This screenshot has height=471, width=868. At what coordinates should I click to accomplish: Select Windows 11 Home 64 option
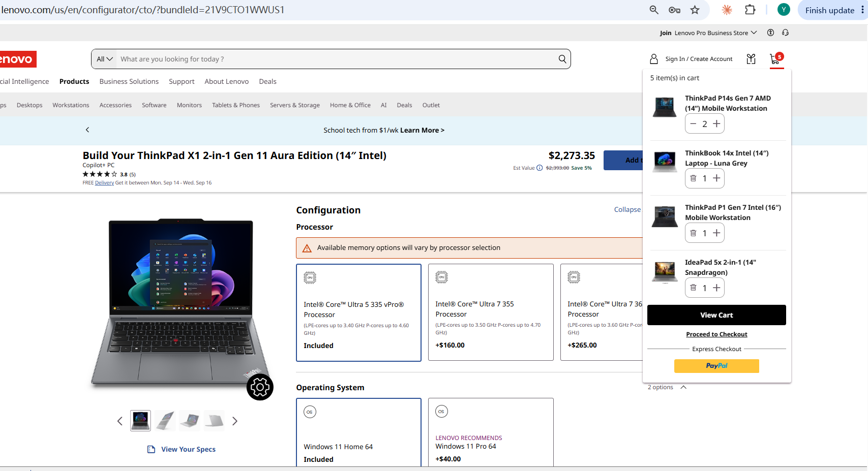[x=358, y=432]
